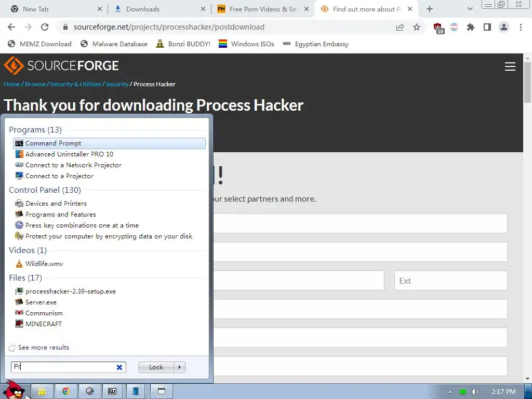Open Devices and Printers
Viewport: 532px width, 399px height.
click(x=56, y=203)
